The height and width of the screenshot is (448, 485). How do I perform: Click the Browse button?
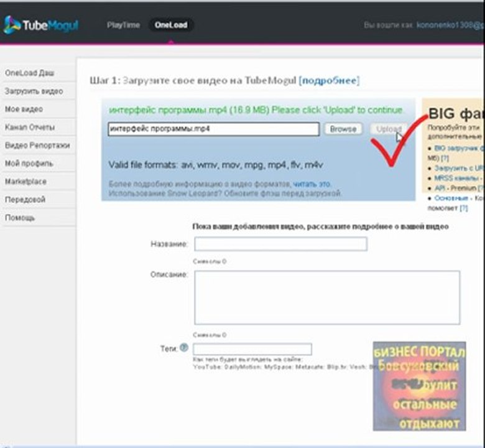click(x=343, y=129)
